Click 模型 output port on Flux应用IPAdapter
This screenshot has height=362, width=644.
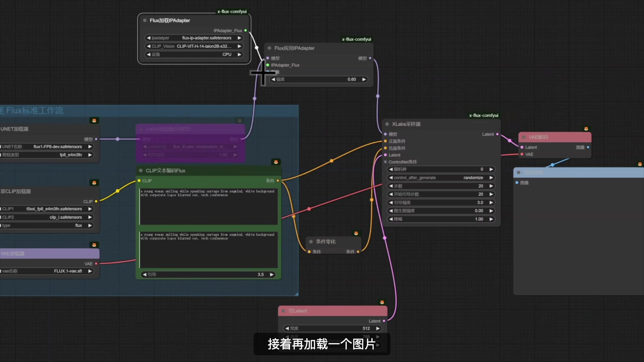coord(370,58)
